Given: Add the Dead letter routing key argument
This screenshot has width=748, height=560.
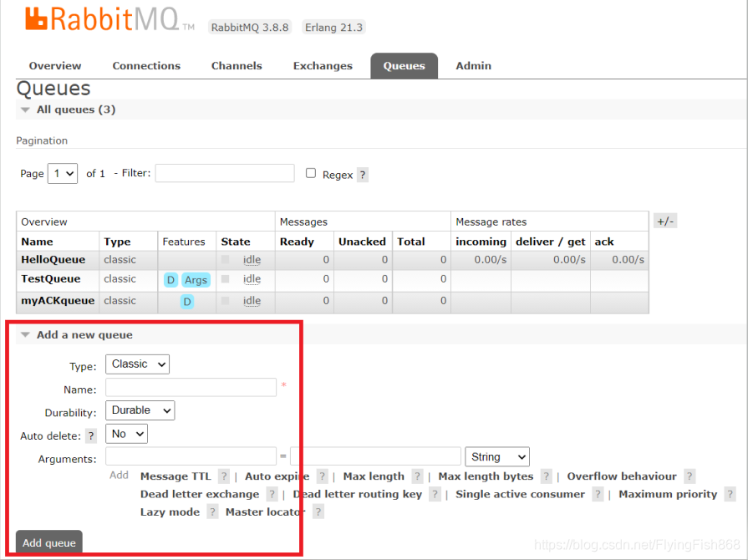Looking at the screenshot, I should pos(358,494).
